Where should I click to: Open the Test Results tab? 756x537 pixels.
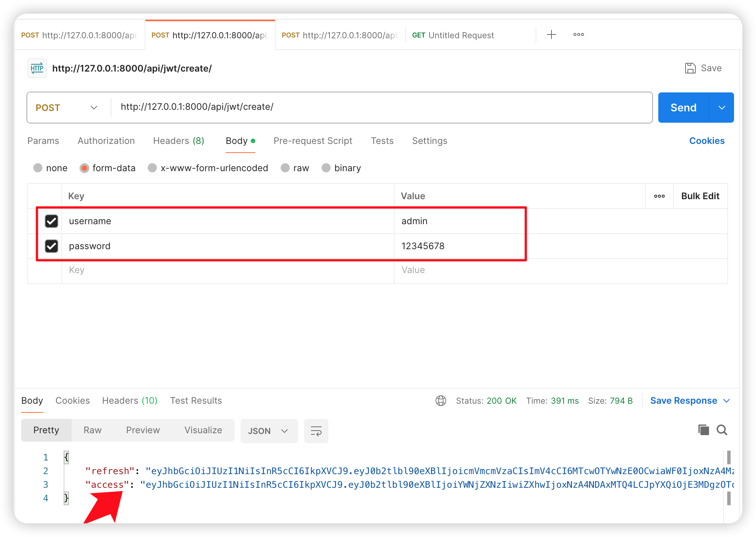click(196, 401)
